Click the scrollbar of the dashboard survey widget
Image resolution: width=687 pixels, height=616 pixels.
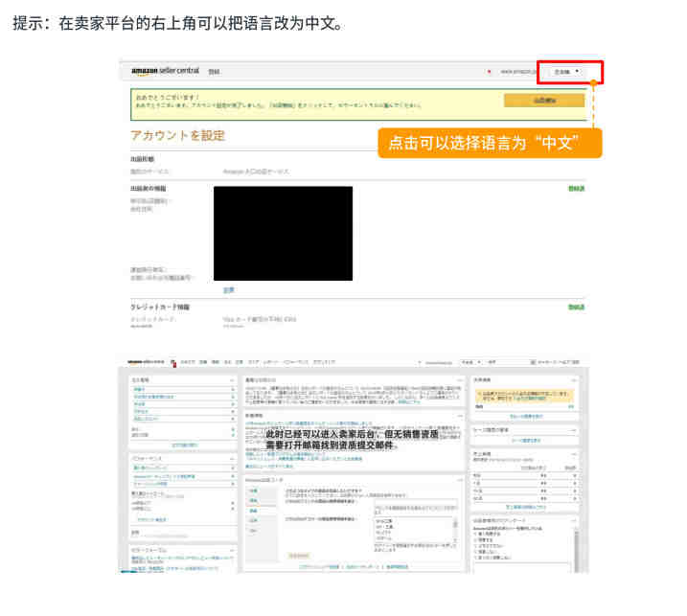[x=576, y=550]
